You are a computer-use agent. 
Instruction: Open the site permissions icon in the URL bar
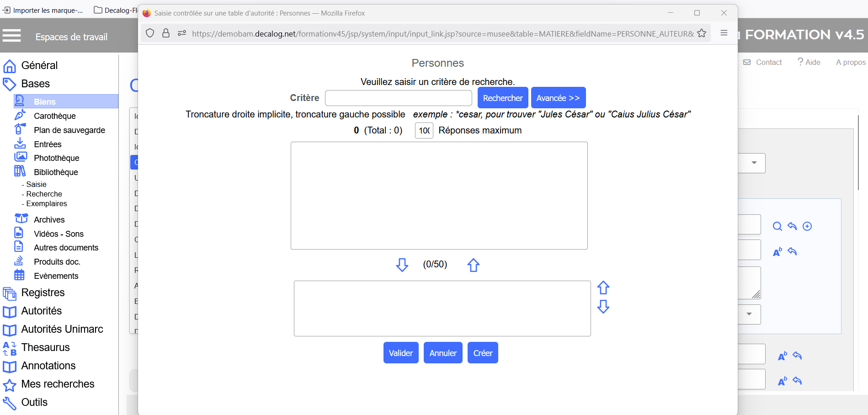(x=182, y=33)
